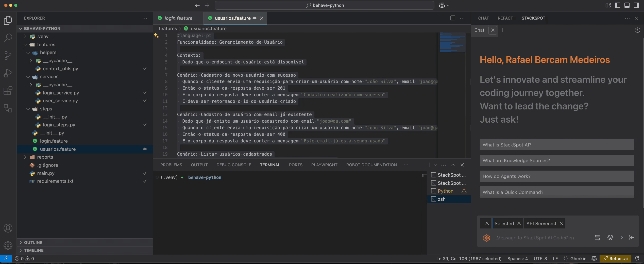
Task: Select the Python terminal with warning
Action: coord(449,191)
